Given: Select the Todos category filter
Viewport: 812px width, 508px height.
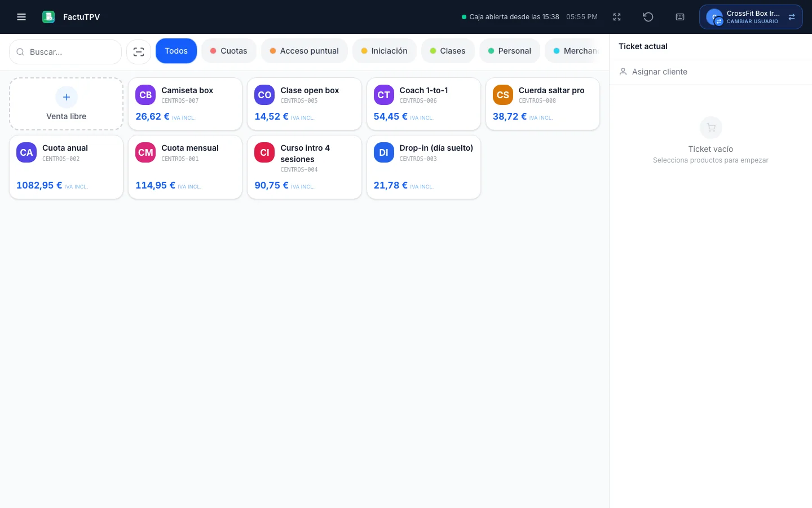Looking at the screenshot, I should pos(176,51).
